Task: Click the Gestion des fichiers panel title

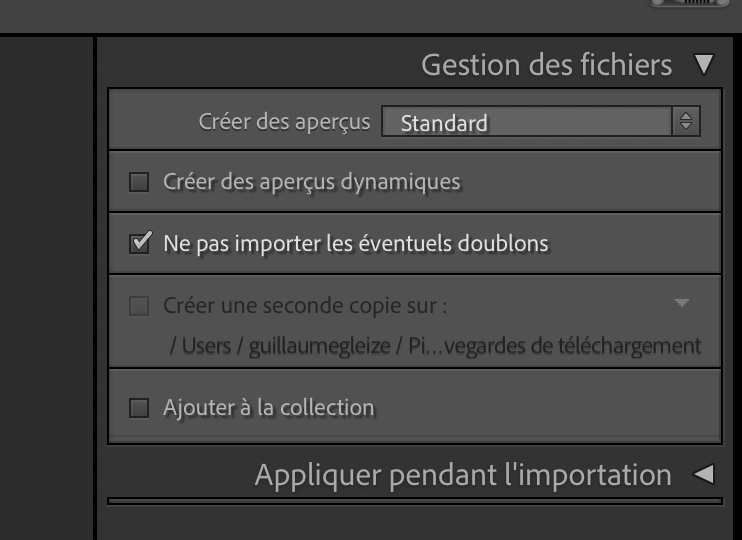Action: pos(546,66)
